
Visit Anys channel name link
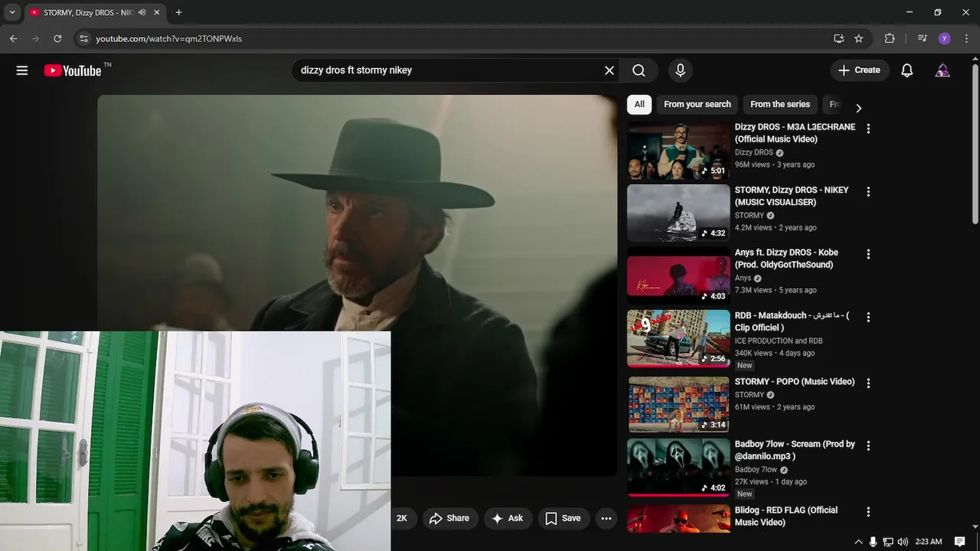click(743, 278)
